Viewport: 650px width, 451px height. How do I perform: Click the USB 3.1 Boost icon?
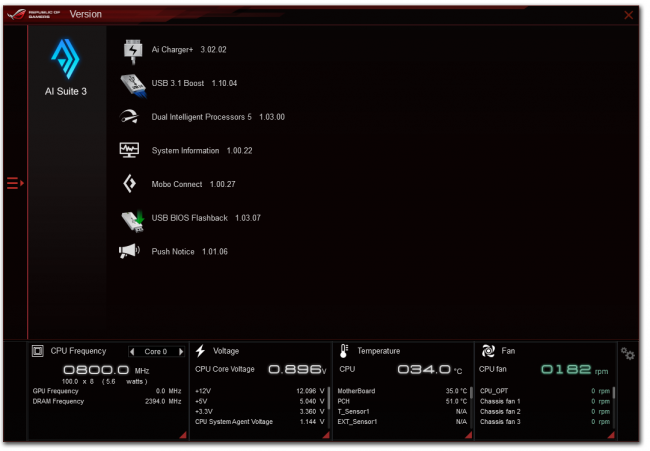tap(133, 86)
